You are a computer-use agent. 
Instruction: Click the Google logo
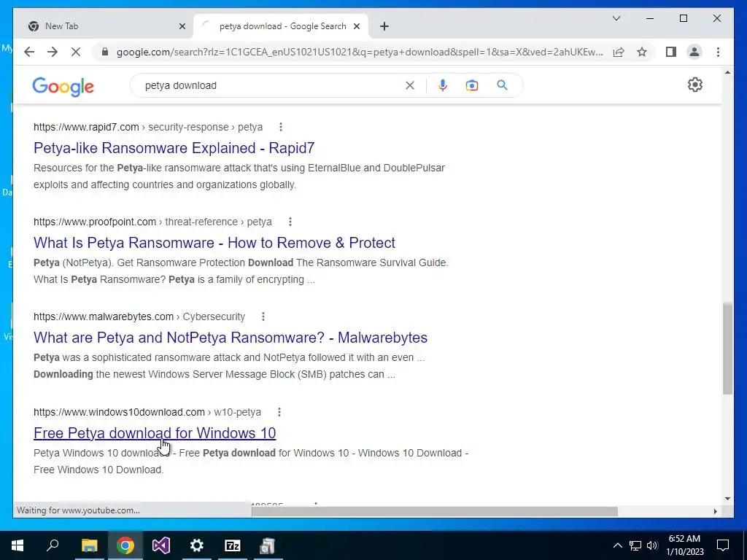[63, 86]
